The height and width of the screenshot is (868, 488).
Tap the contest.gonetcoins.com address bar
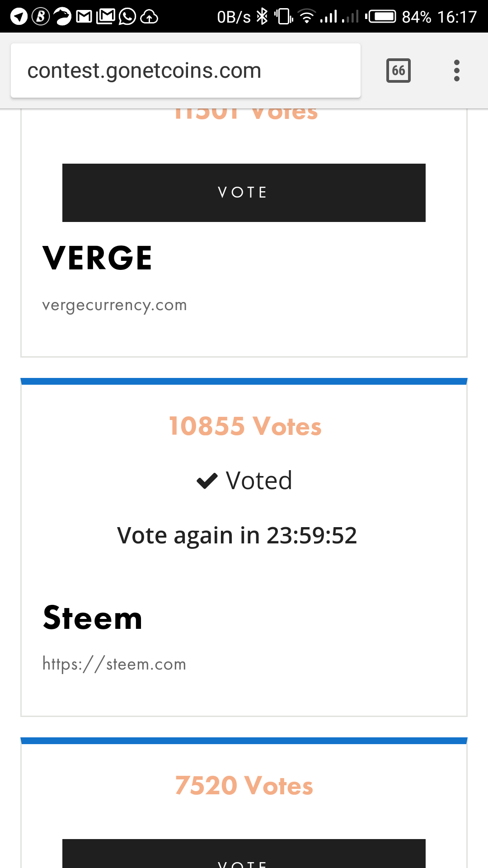[185, 71]
